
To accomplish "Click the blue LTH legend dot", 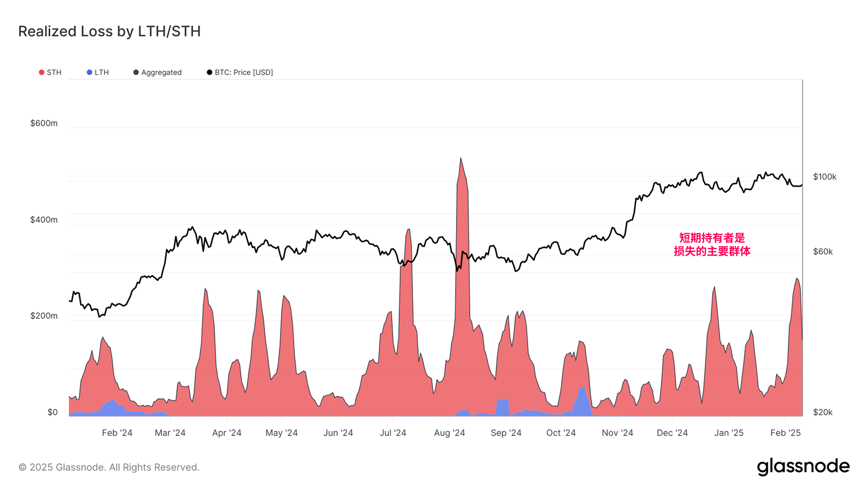I will click(89, 73).
